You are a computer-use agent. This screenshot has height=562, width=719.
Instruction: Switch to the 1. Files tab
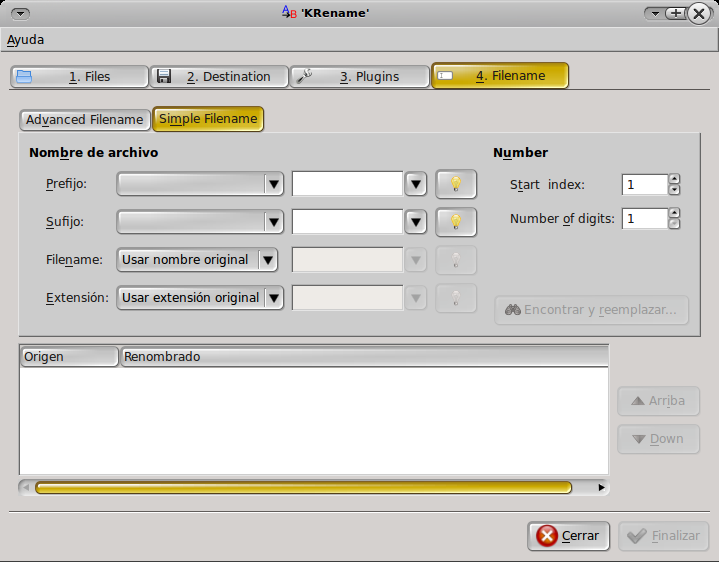click(79, 76)
